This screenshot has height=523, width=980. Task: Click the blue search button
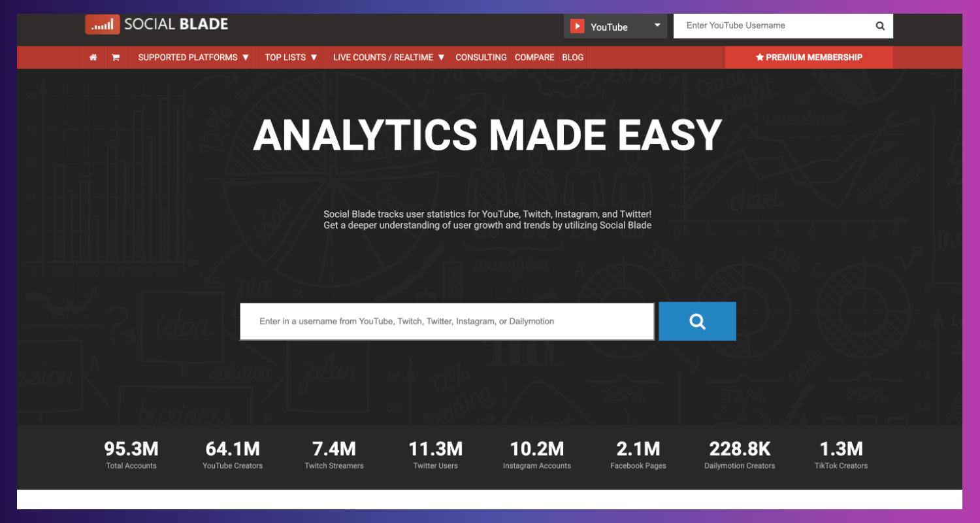(697, 321)
